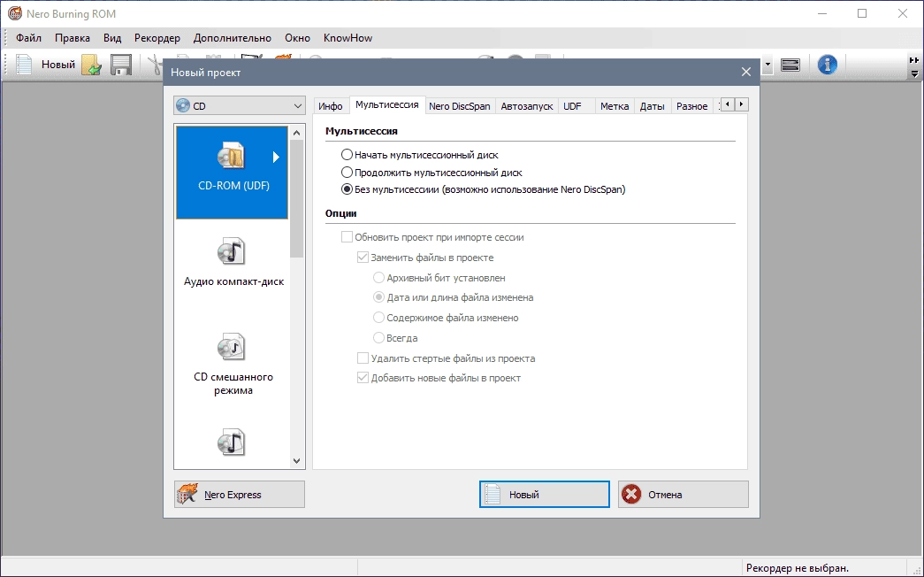
Task: Open the Правка menu
Action: click(x=73, y=38)
